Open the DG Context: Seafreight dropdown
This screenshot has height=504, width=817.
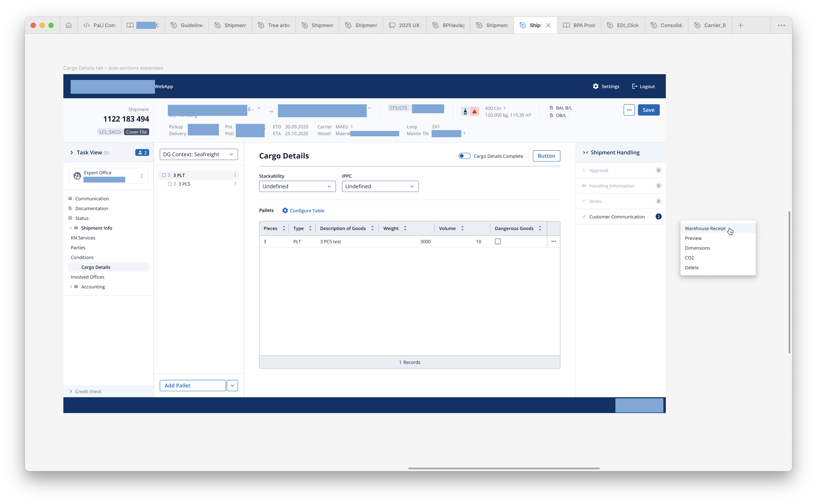(x=199, y=154)
